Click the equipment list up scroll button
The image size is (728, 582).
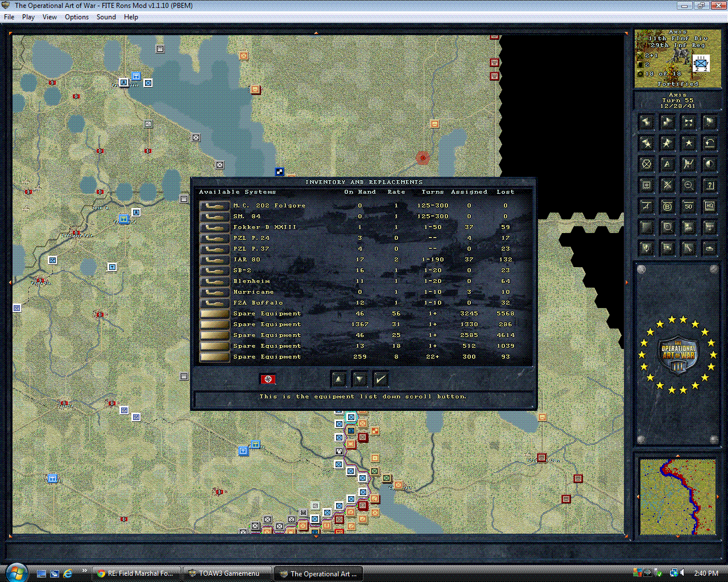[x=338, y=379]
